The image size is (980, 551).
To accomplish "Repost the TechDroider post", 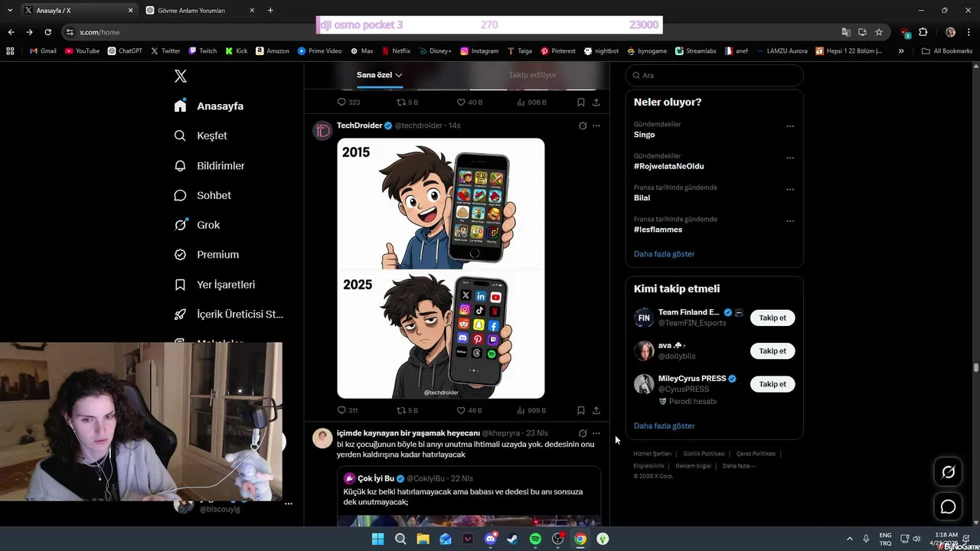I will click(407, 410).
